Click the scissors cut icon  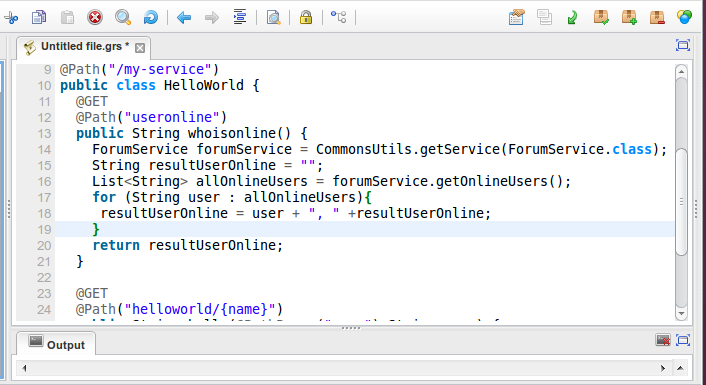pyautogui.click(x=11, y=18)
